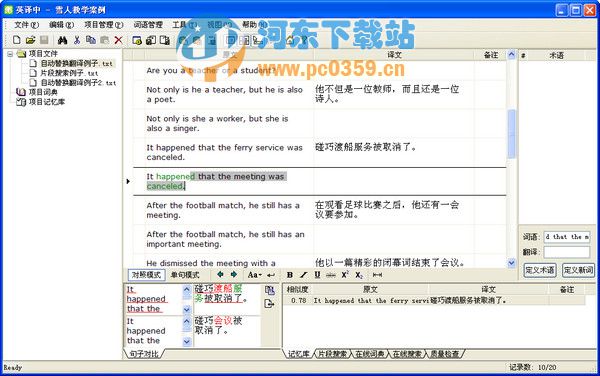600x376 pixels.
Task: Select the 句子对比 tab
Action: point(144,354)
